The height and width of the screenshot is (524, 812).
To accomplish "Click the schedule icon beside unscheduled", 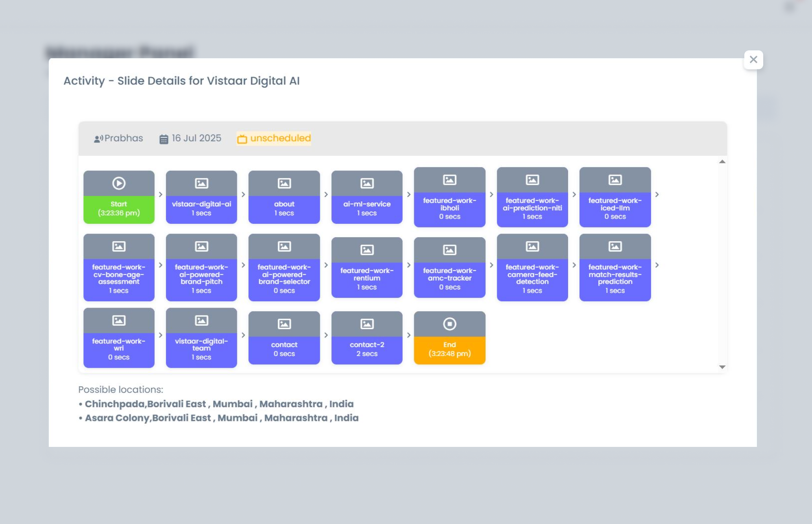I will pos(242,139).
